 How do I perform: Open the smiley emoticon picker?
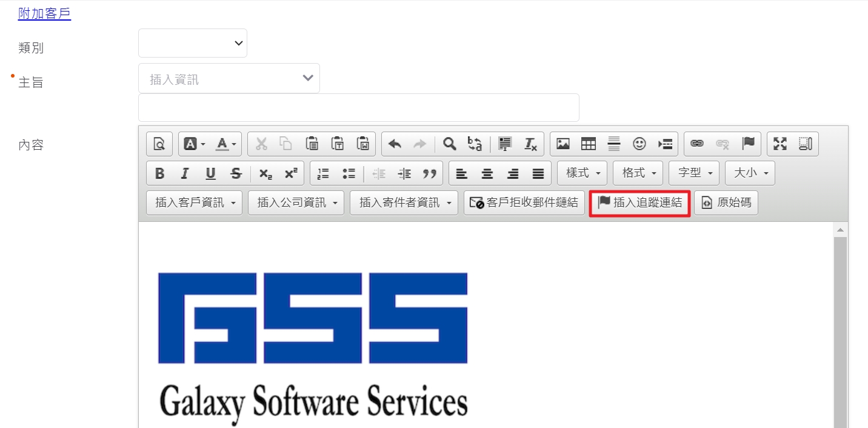639,144
